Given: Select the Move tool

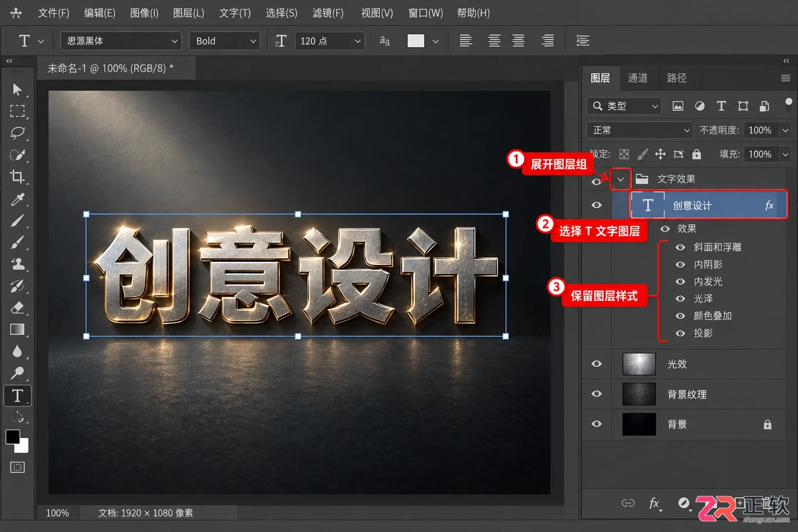Looking at the screenshot, I should point(17,89).
